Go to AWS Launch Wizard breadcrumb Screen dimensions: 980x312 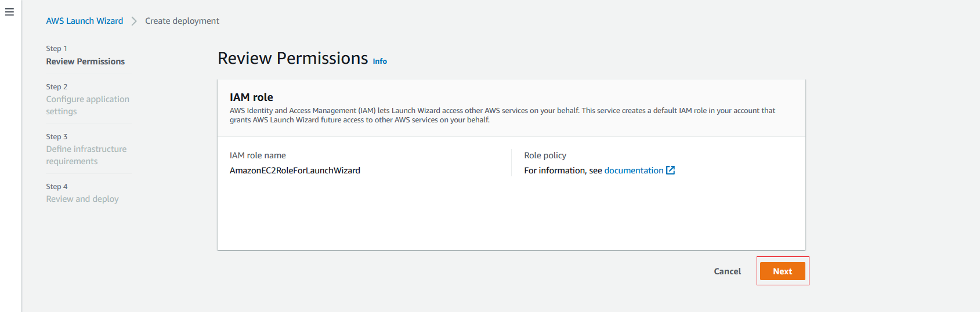[85, 21]
